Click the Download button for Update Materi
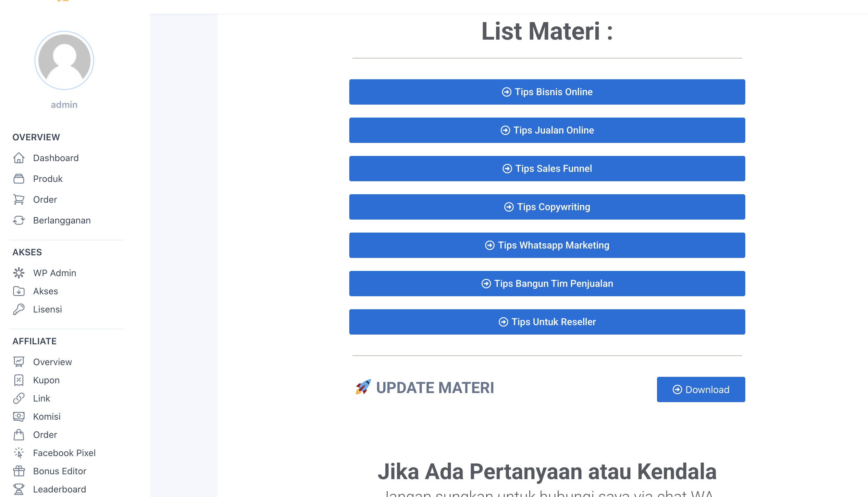868x497 pixels. coord(701,389)
